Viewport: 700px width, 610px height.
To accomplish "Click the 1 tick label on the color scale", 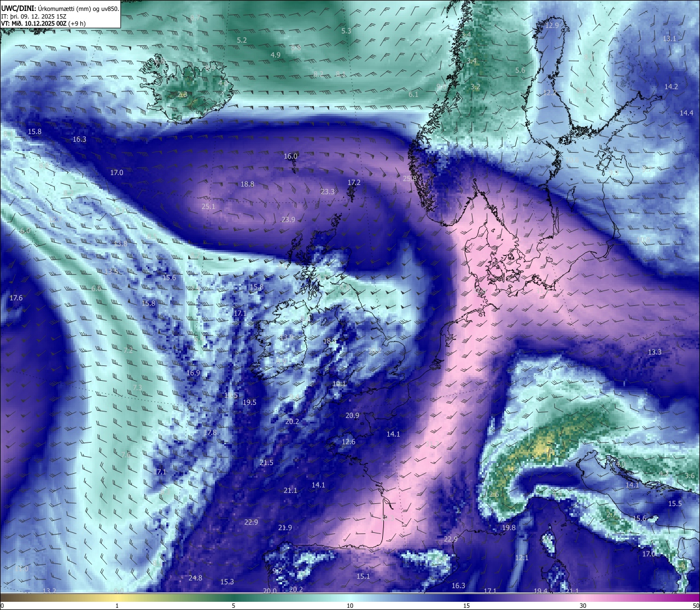I will tap(117, 606).
